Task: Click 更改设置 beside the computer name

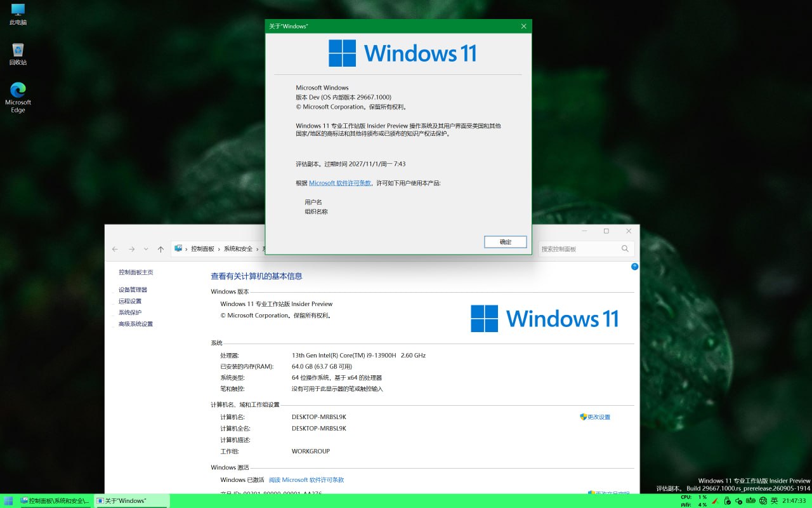Action: click(x=595, y=417)
